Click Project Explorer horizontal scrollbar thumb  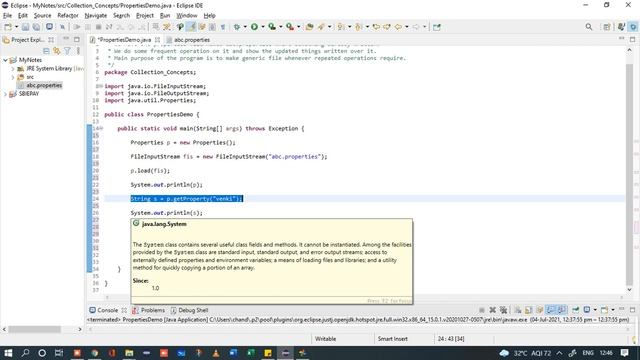click(x=34, y=329)
